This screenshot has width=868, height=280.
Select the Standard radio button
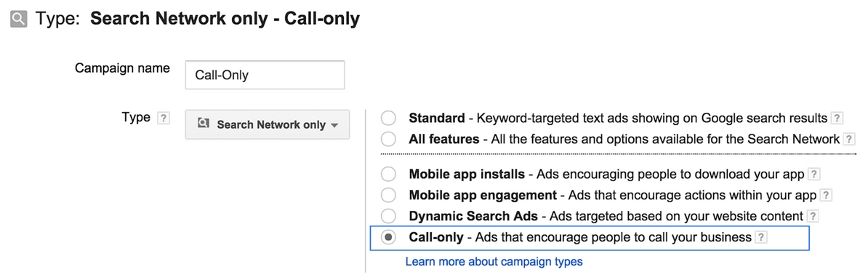pos(389,118)
